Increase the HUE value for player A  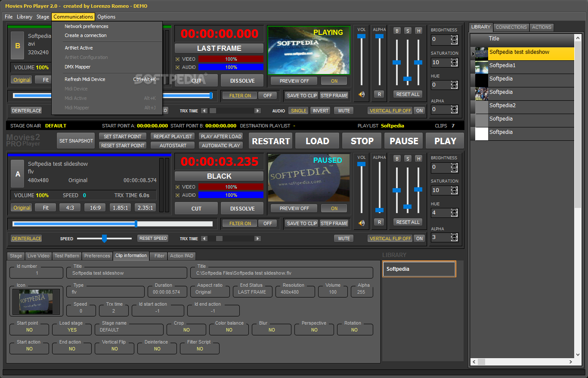point(454,211)
